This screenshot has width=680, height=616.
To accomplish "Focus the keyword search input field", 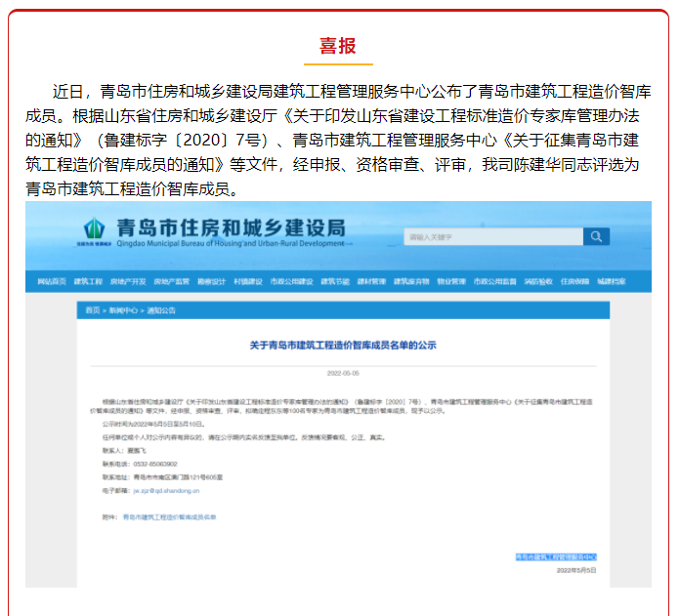I will tap(493, 236).
